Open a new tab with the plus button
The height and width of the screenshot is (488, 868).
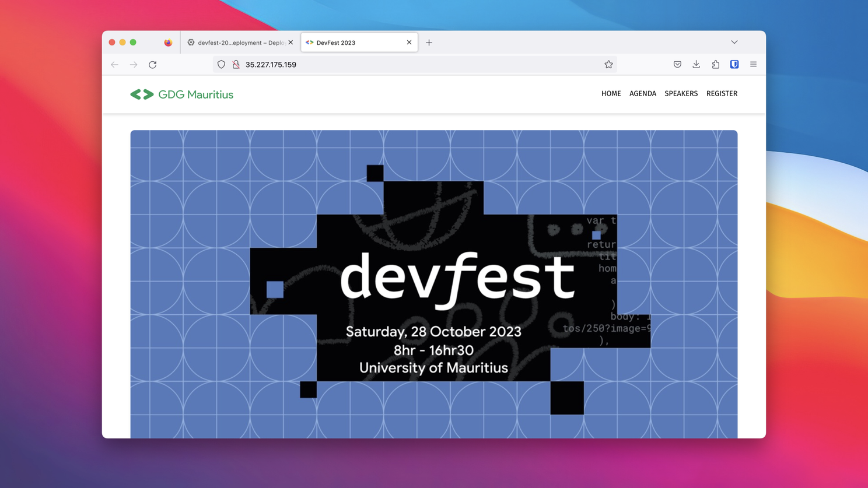[x=429, y=43]
